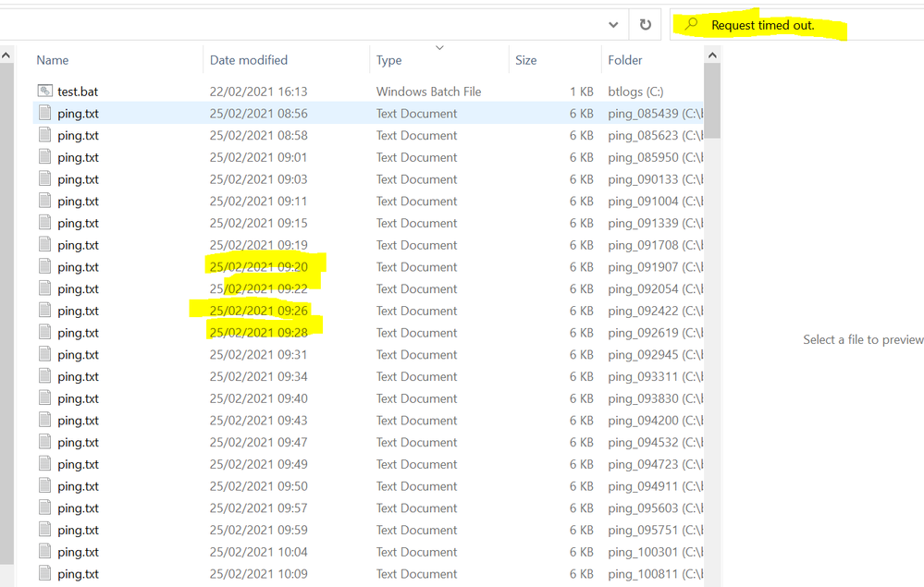Select the ping.txt modified at 10:09

[78, 574]
